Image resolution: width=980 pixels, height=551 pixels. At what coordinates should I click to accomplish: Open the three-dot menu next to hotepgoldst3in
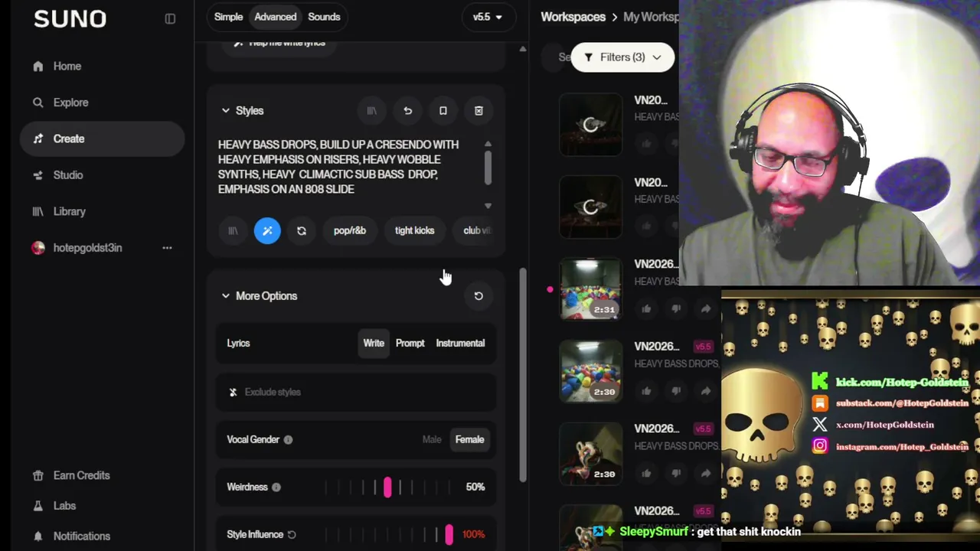[167, 248]
